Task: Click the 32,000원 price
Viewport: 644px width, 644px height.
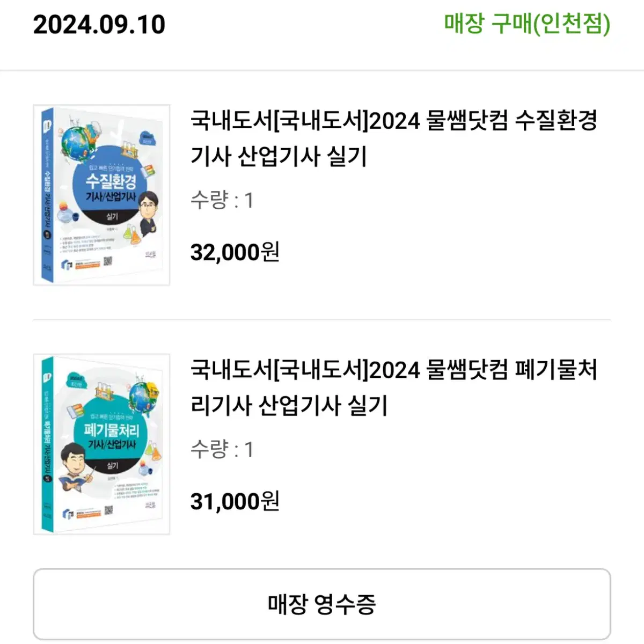Action: 235,251
